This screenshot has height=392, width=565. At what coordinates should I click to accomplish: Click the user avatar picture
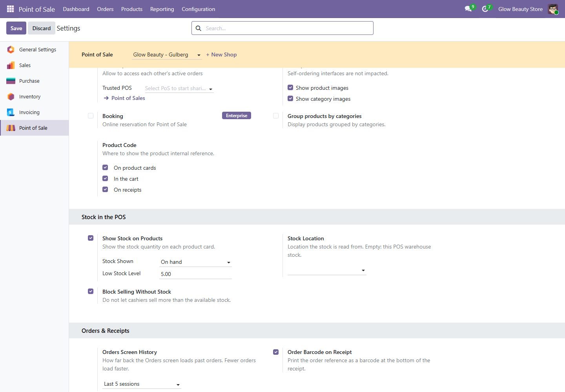[x=553, y=9]
